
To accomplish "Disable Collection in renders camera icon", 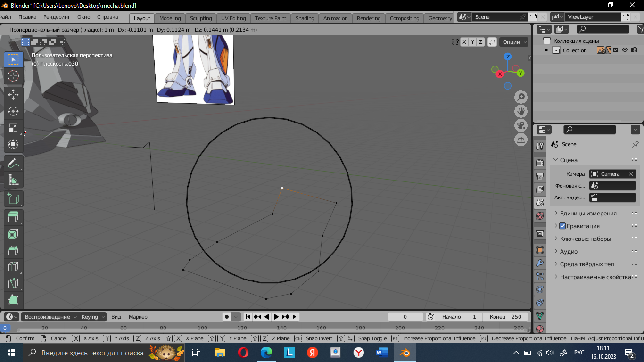I will coord(635,50).
